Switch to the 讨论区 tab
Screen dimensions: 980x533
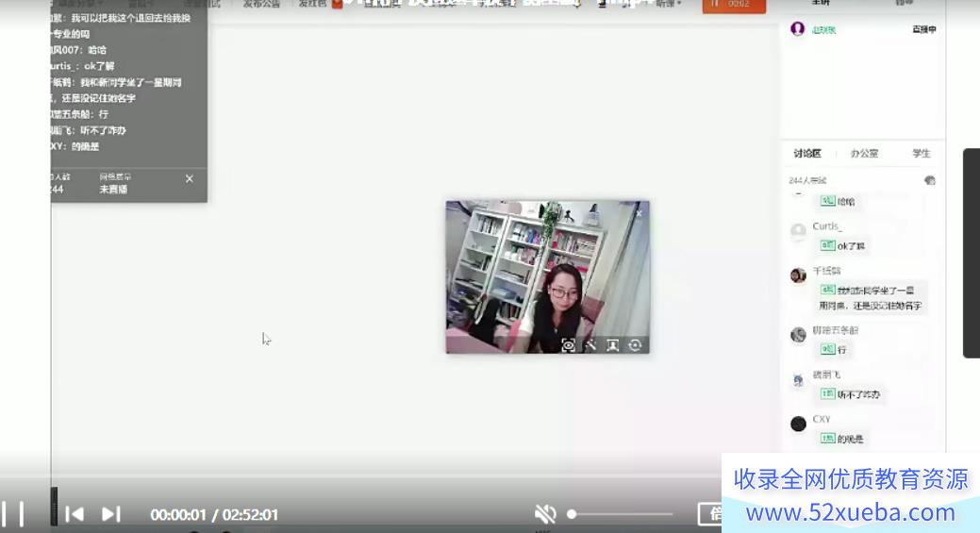point(806,153)
